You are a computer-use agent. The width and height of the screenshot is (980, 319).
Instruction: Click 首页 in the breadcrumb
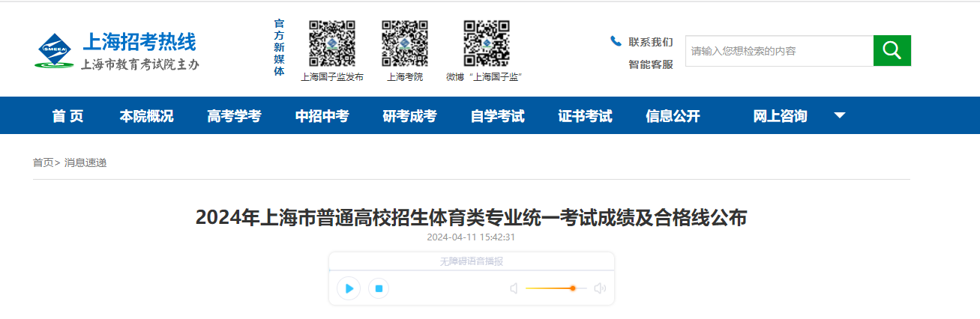click(x=43, y=162)
